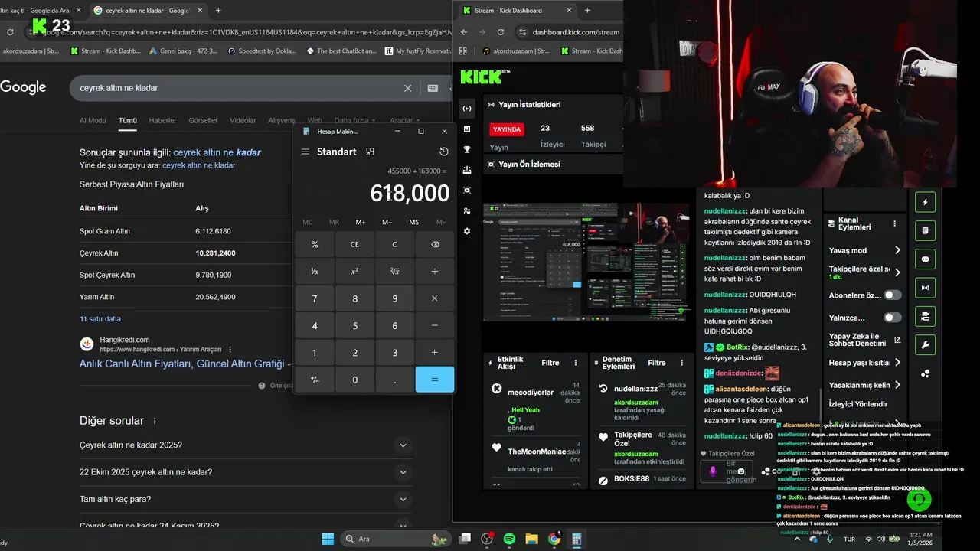The width and height of the screenshot is (980, 551).
Task: Click into the Google search field
Action: [237, 88]
